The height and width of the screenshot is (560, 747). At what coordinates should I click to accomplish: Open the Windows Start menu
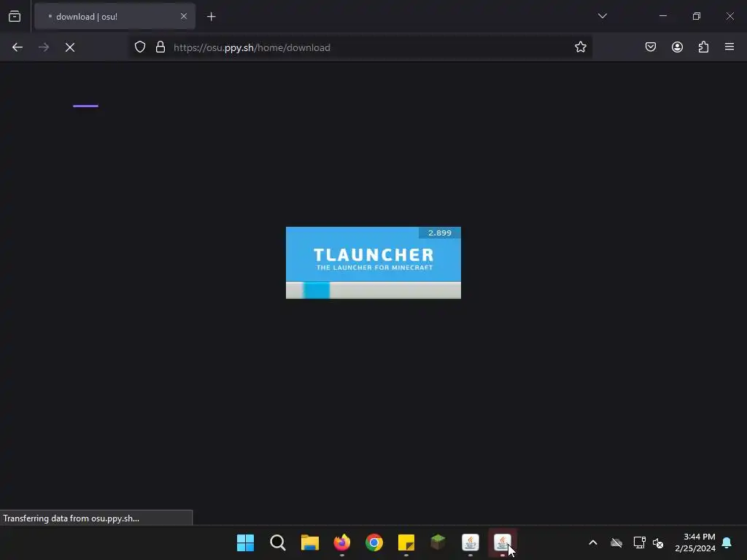pos(245,542)
